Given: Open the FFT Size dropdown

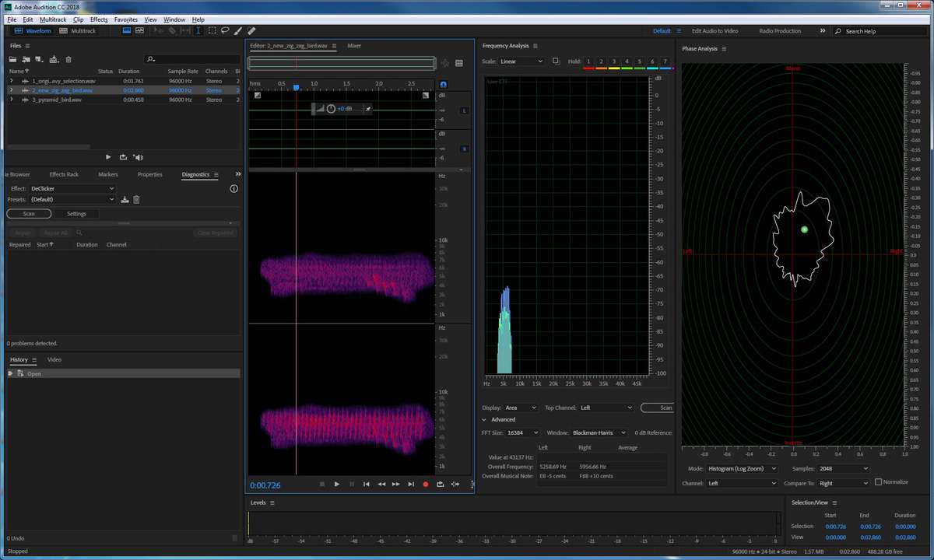Looking at the screenshot, I should [x=523, y=432].
